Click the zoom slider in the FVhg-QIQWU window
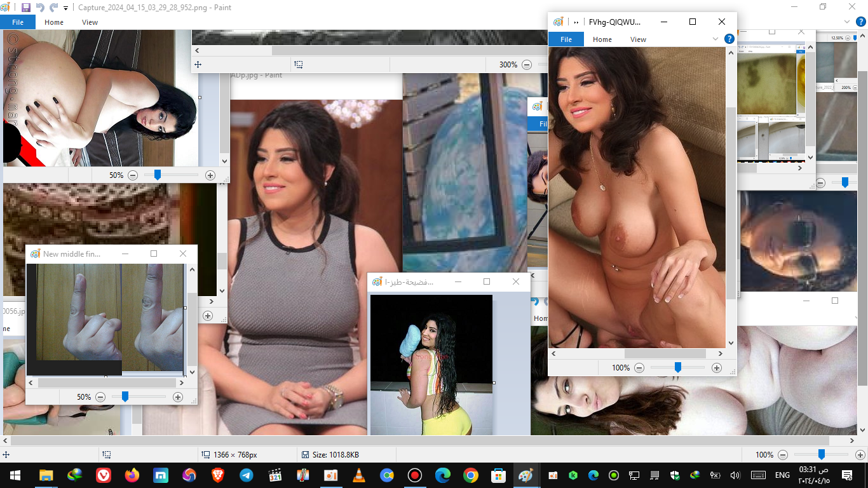This screenshot has height=488, width=868. [x=678, y=367]
